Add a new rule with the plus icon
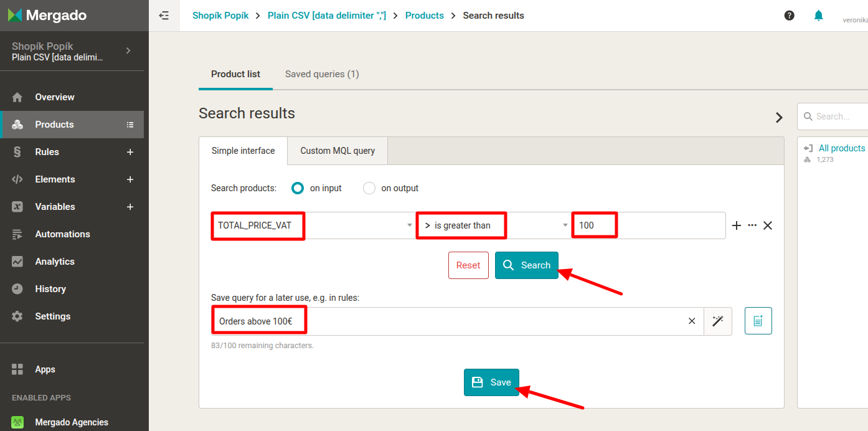Viewport: 868px width, 431px height. (130, 152)
